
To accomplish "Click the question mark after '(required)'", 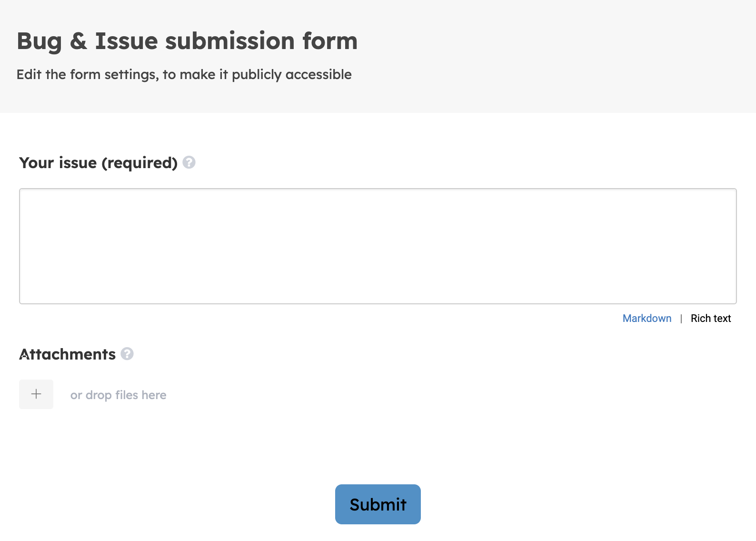I will tap(189, 162).
